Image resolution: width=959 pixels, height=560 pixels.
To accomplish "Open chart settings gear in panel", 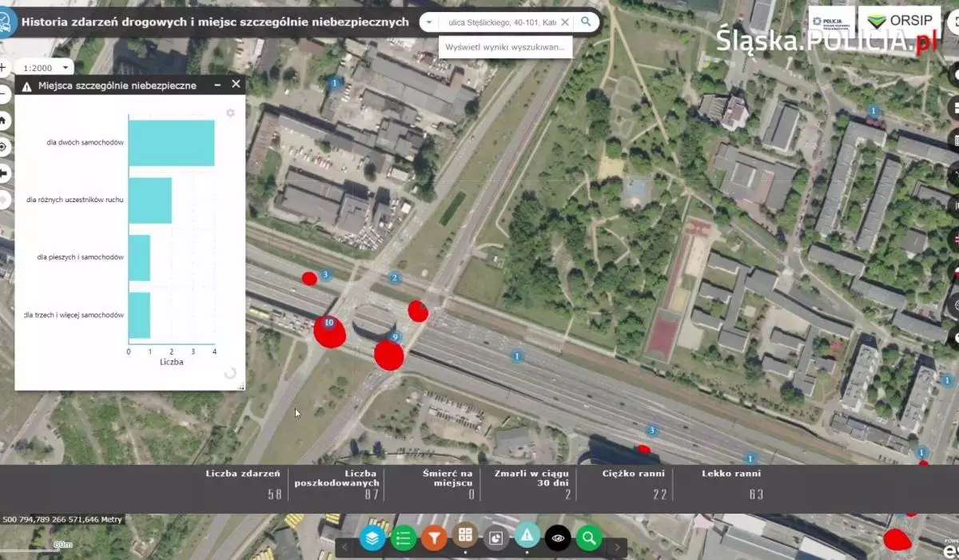I will (230, 113).
